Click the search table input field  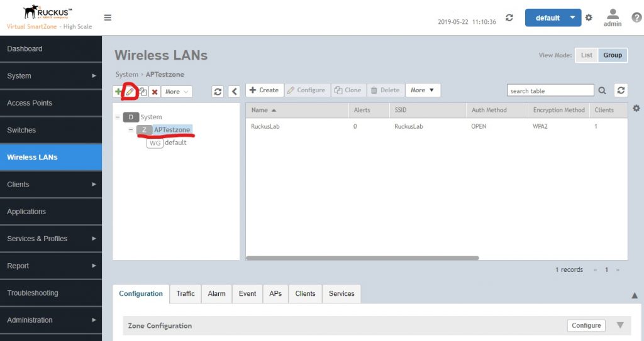click(550, 90)
